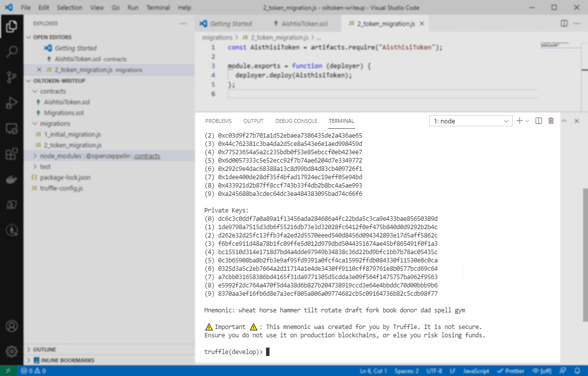Open the Terminal menu
The width and height of the screenshot is (588, 376).
pyautogui.click(x=158, y=8)
